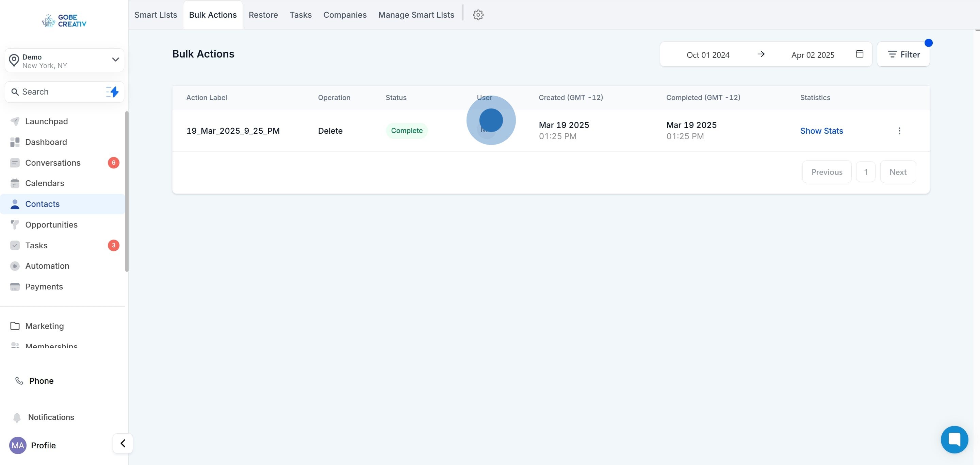Expand the Demo location switcher dropdown
This screenshot has height=465, width=980.
point(115,60)
